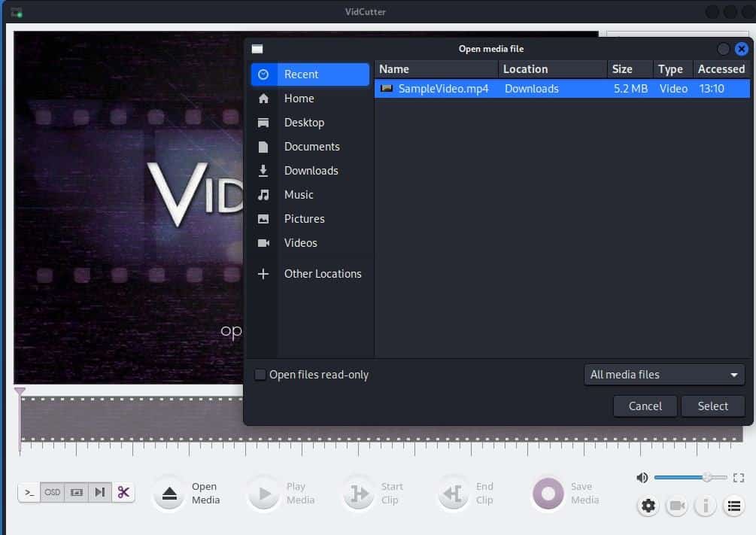The height and width of the screenshot is (535, 756).
Task: Click Other Locations in sidebar
Action: 310,274
